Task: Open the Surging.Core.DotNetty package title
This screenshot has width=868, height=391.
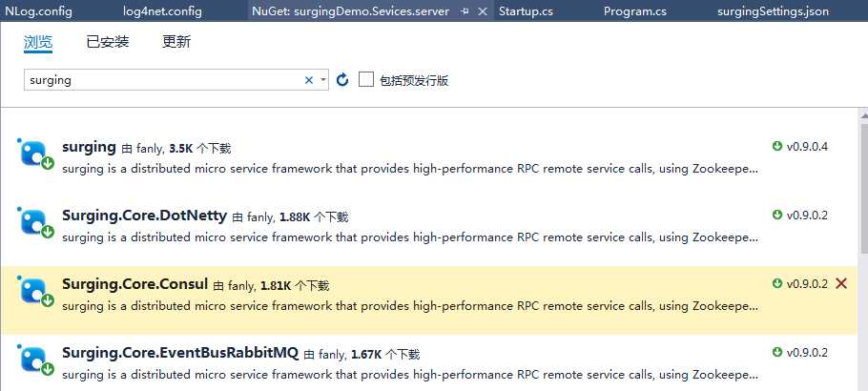Action: click(144, 216)
